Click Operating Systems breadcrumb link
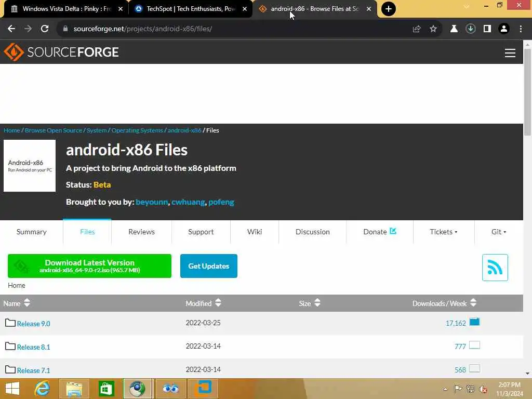 pos(137,130)
